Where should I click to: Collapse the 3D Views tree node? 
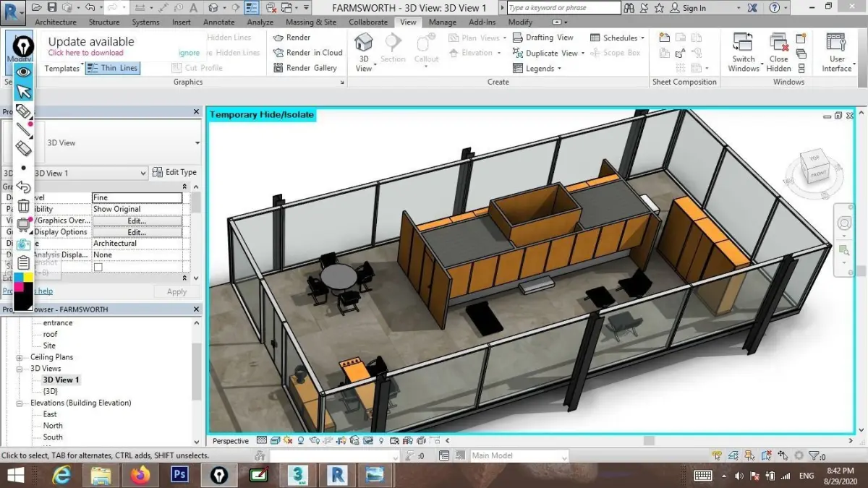tap(20, 369)
